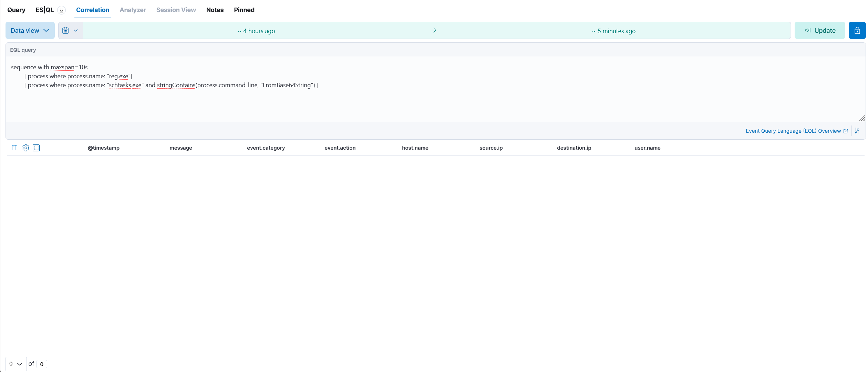Click the '~ 4 hours ago' start date
This screenshot has height=372, width=868.
pos(256,31)
